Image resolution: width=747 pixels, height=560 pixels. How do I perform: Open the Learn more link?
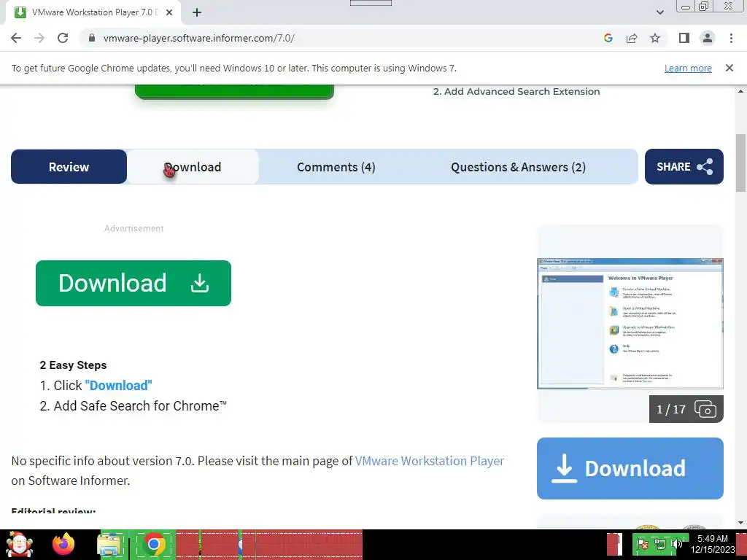tap(688, 68)
